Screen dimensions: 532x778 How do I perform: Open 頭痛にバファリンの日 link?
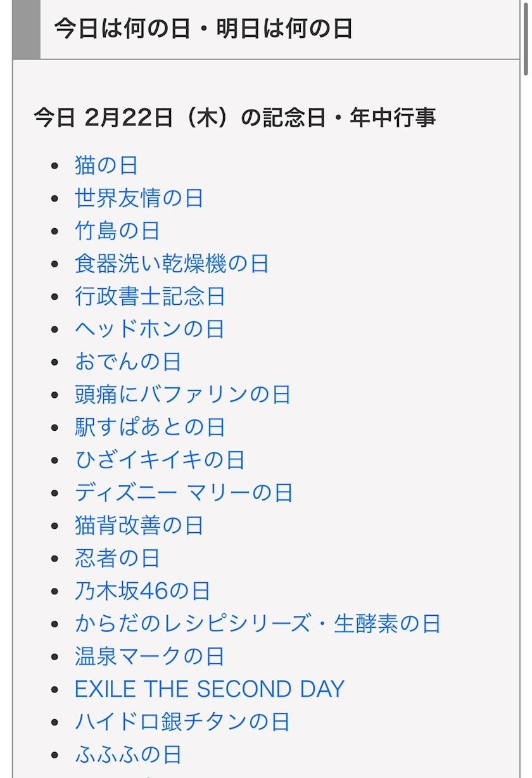coord(182,395)
